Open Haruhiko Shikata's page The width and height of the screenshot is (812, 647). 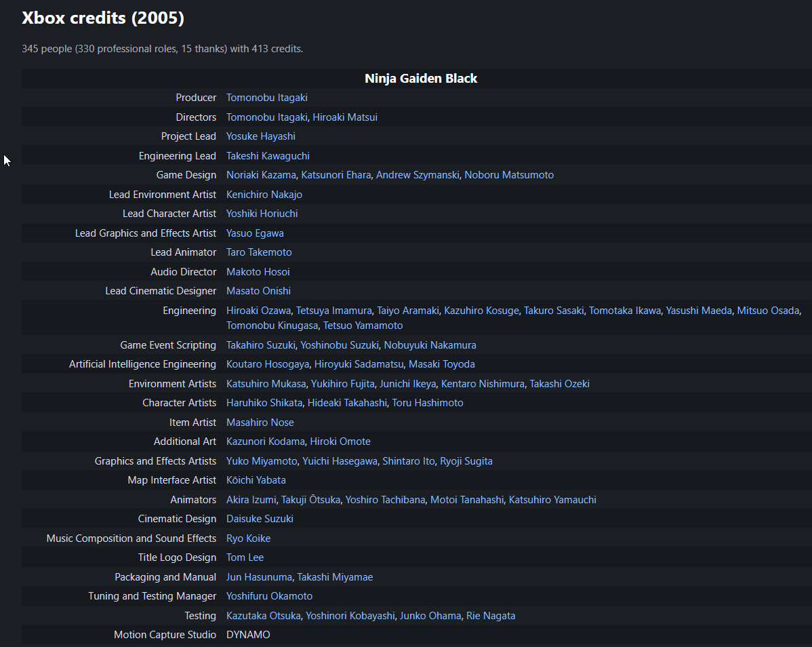pyautogui.click(x=264, y=403)
